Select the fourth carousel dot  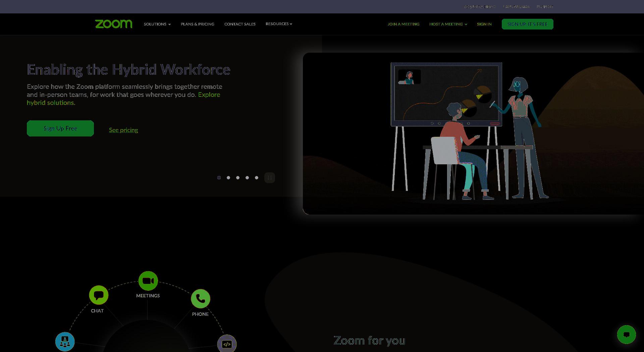(x=247, y=178)
